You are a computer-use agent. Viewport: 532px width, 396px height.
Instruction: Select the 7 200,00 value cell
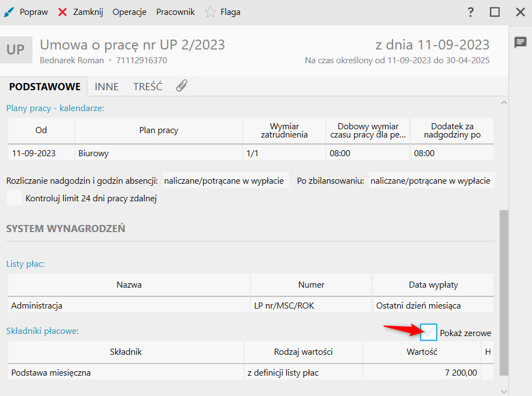pos(422,372)
